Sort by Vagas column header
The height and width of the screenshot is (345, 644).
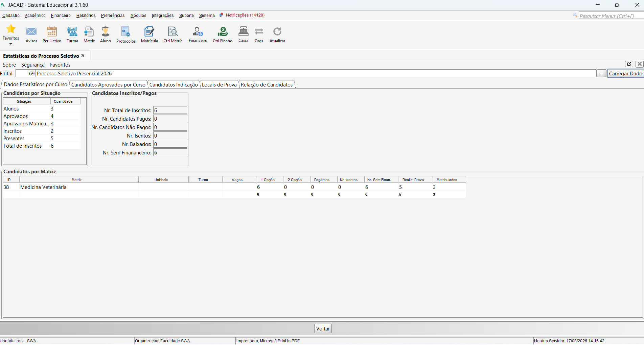(239, 180)
